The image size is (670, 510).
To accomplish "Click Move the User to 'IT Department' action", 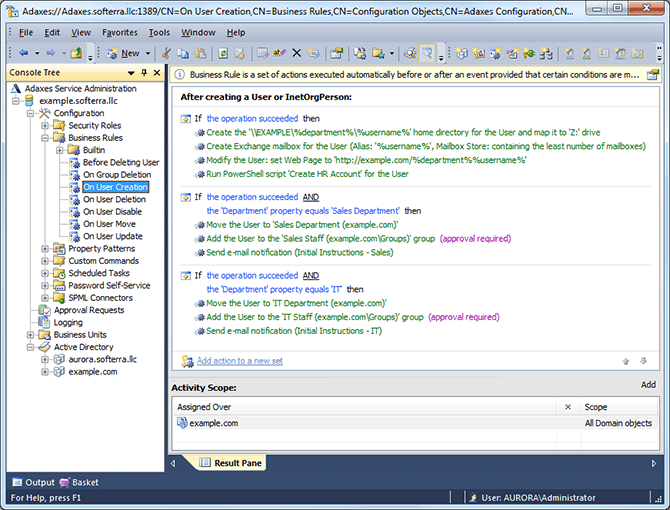I will 296,303.
